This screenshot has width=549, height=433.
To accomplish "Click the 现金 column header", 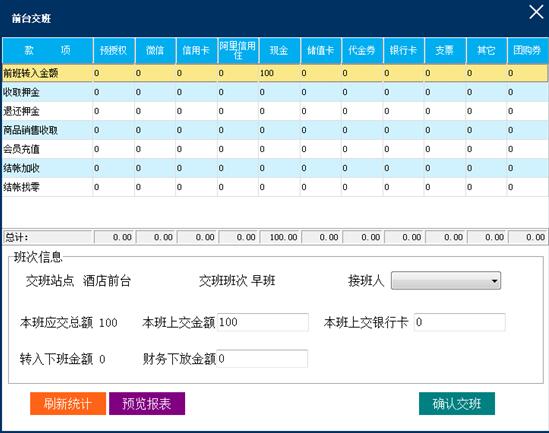I will [279, 50].
